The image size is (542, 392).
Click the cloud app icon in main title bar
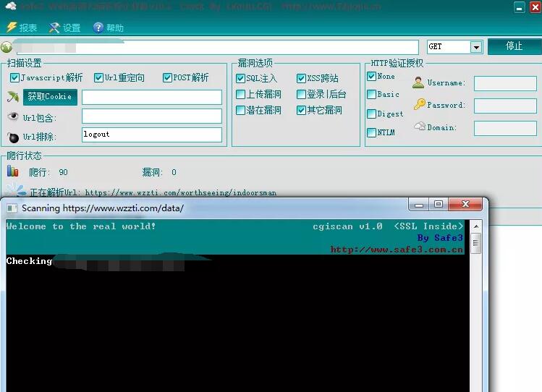pos(11,6)
